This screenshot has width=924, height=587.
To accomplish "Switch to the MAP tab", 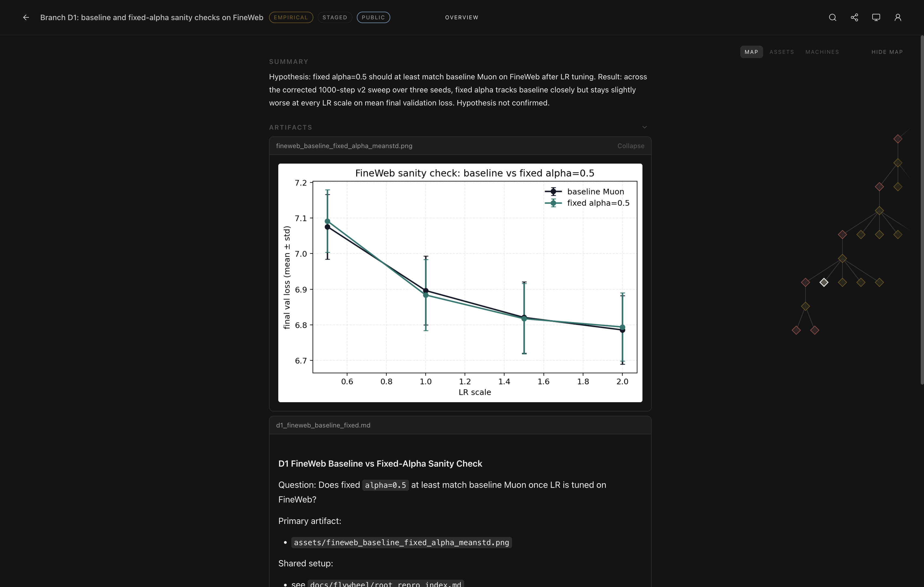I will [x=751, y=52].
